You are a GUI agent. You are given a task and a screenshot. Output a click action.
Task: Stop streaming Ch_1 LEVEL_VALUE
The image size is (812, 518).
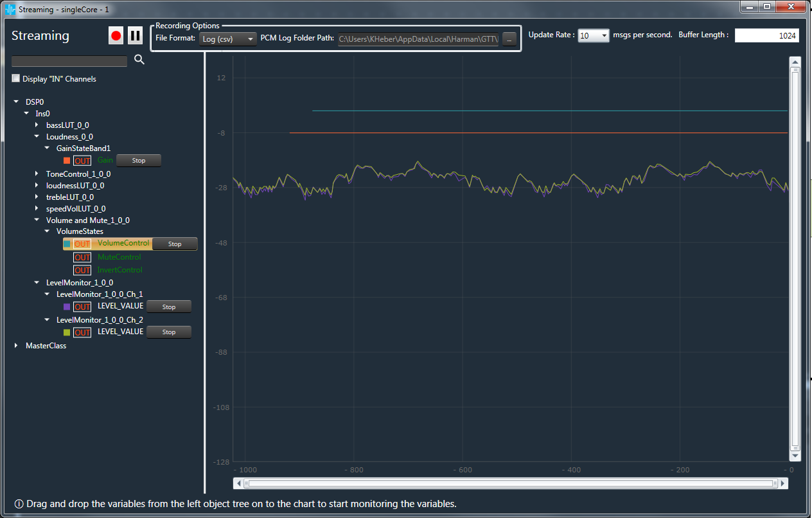pos(169,307)
